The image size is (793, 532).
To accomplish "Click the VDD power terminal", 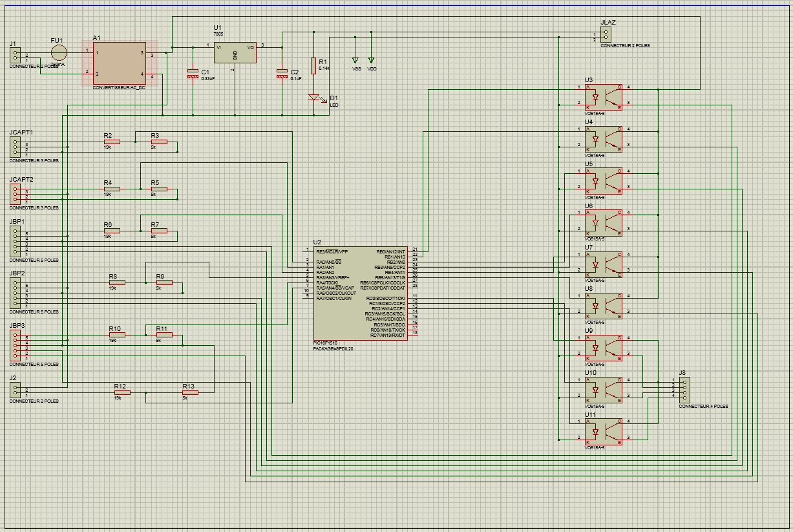I will (372, 60).
